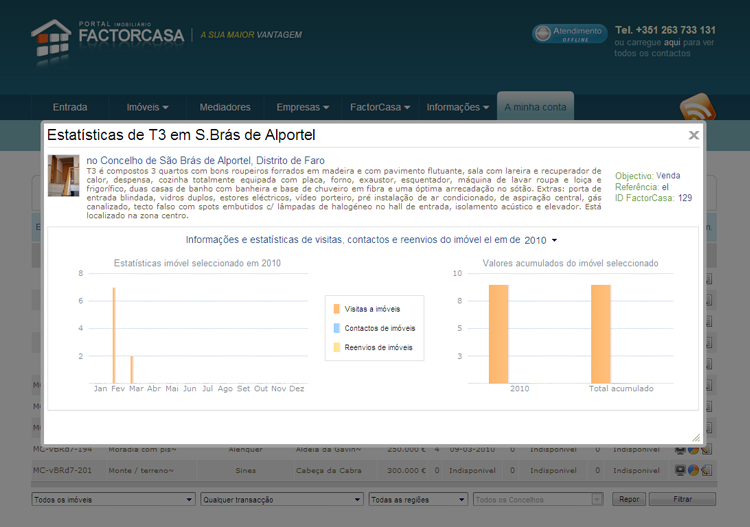750x527 pixels.
Task: Click the 'Monte / terreno~' cell
Action: coord(141,471)
